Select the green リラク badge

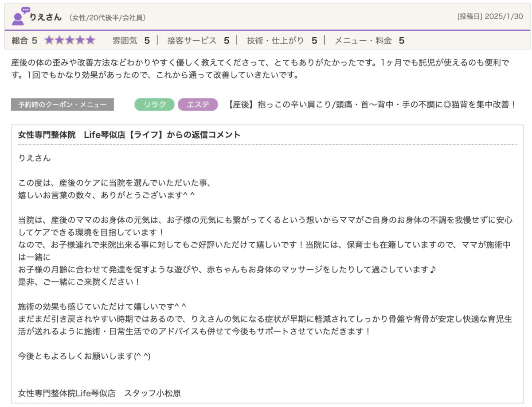click(154, 105)
